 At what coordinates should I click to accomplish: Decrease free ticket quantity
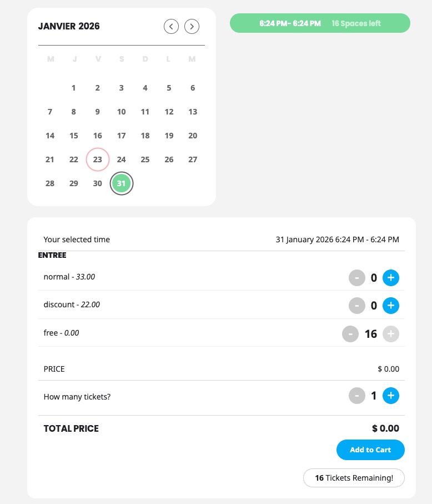(x=350, y=334)
